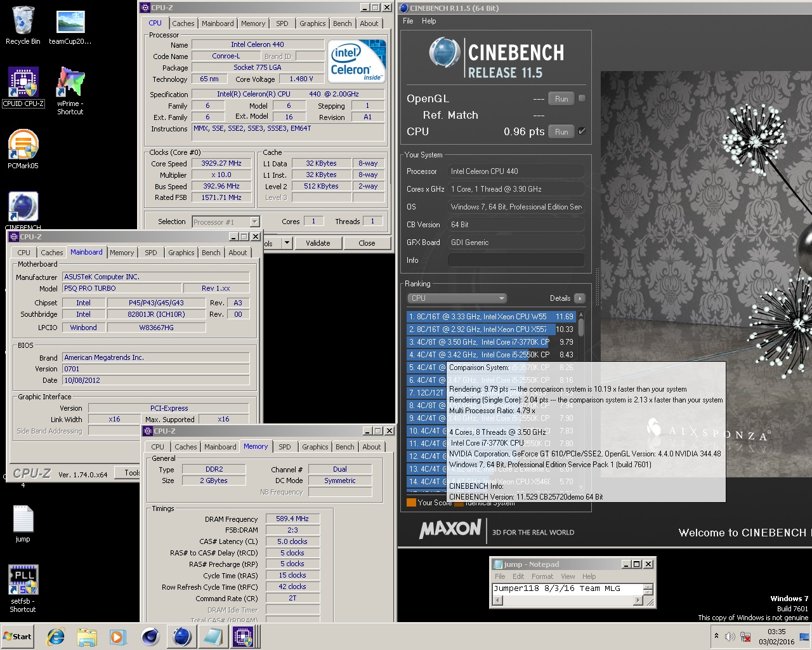Open the Tools dropdown arrow in CPU-Z
The height and width of the screenshot is (650, 812).
point(286,242)
